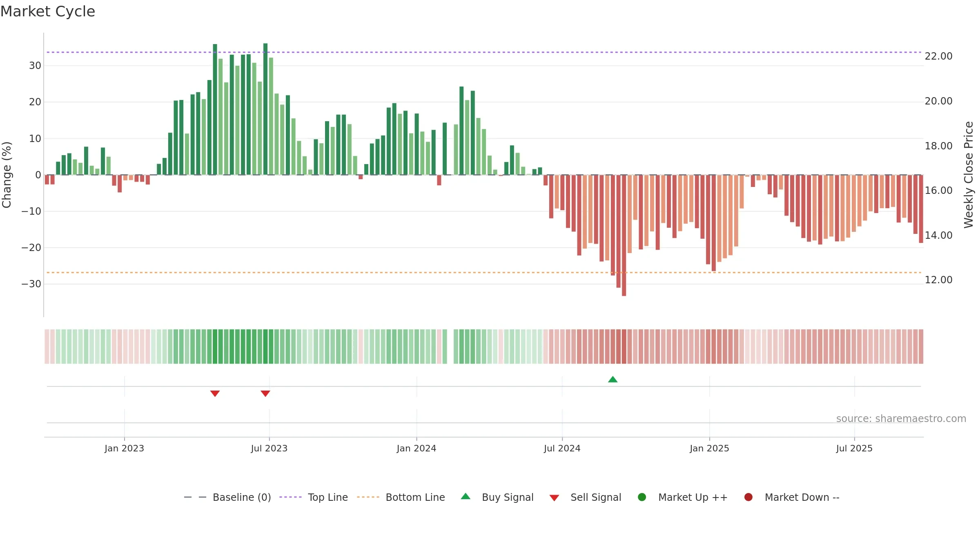This screenshot has height=551, width=980.
Task: Click the 20.00 price tick label
Action: coord(938,101)
